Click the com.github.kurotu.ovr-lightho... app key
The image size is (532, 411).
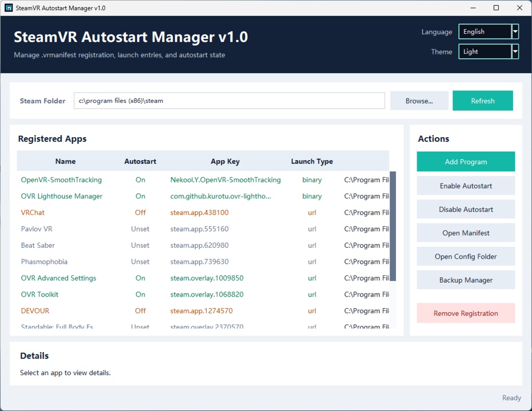[220, 196]
